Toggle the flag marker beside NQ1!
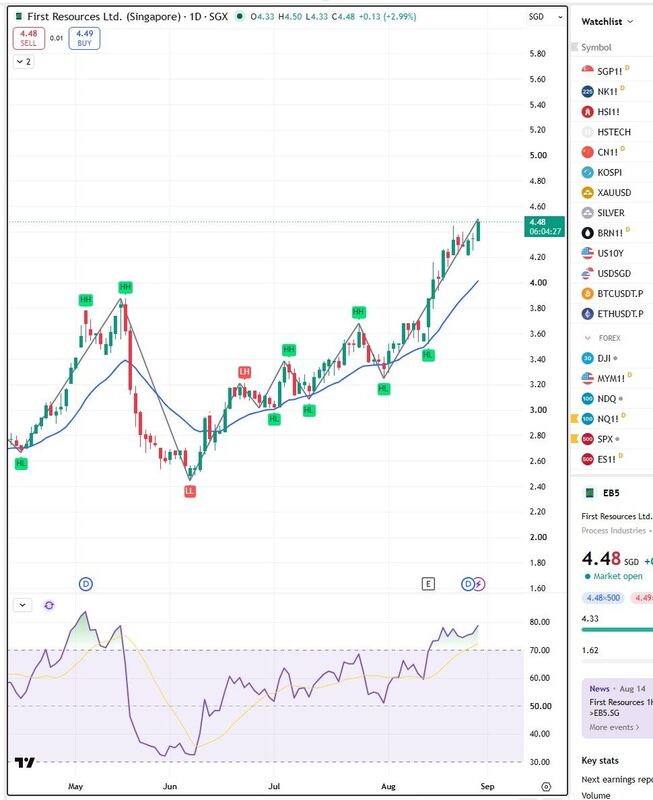Screen dimensions: 653x800 pyautogui.click(x=574, y=419)
